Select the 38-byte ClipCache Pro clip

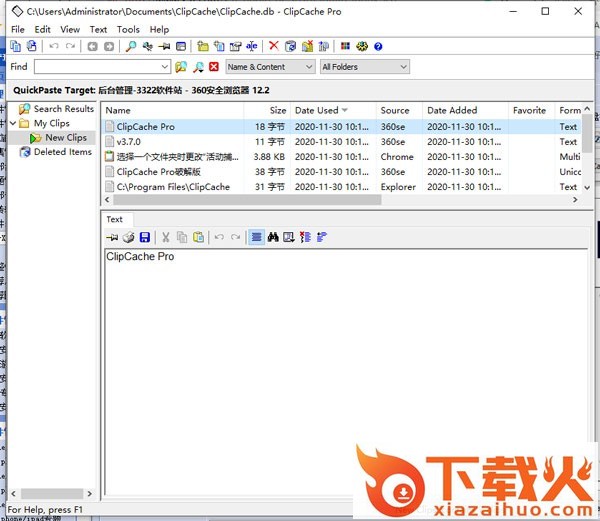pyautogui.click(x=342, y=172)
